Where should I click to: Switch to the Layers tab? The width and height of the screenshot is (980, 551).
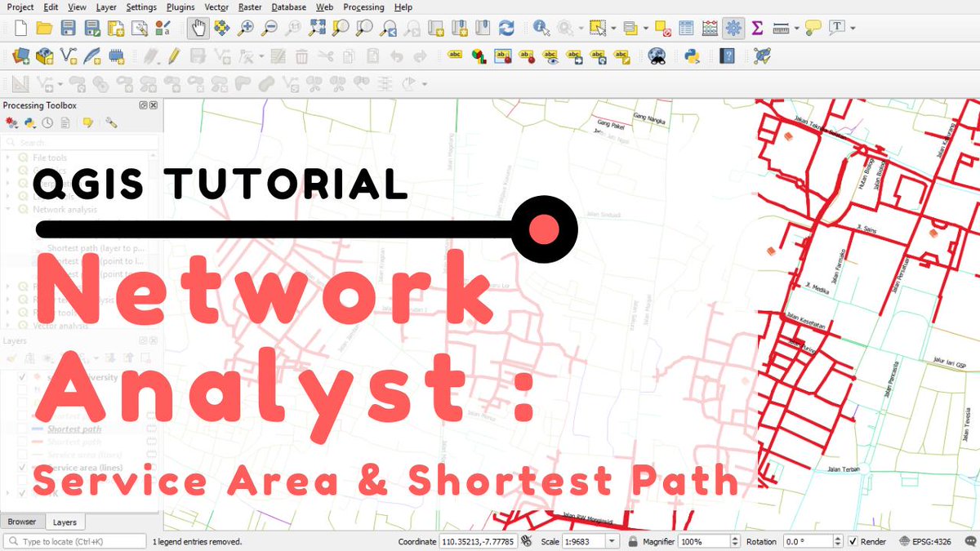point(65,522)
